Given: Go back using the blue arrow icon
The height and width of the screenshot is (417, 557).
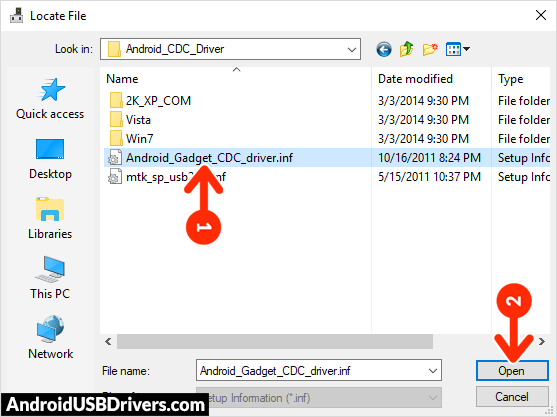Looking at the screenshot, I should (x=384, y=49).
